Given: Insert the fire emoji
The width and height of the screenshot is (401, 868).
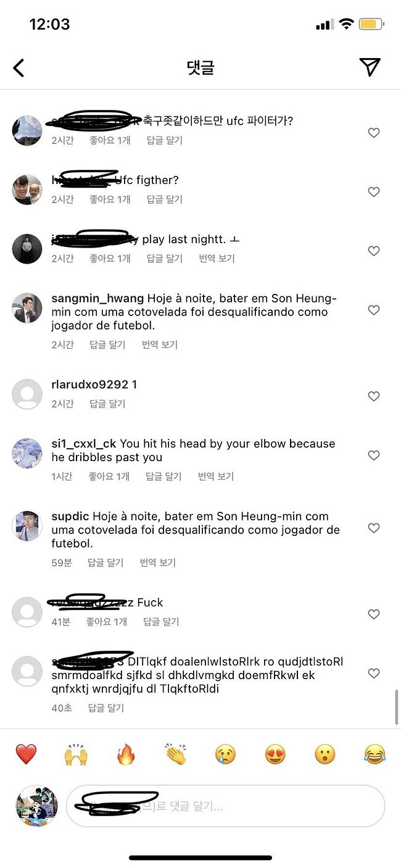Looking at the screenshot, I should 126,754.
